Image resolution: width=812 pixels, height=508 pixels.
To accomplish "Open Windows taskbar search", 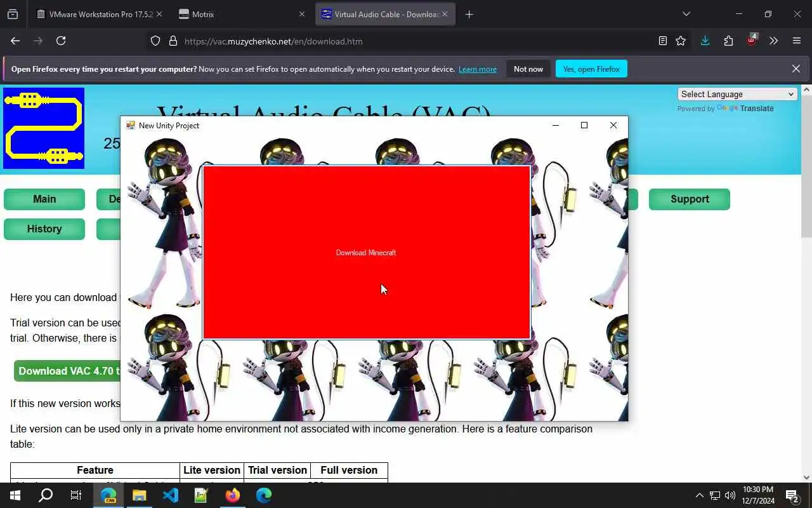I will 46,495.
